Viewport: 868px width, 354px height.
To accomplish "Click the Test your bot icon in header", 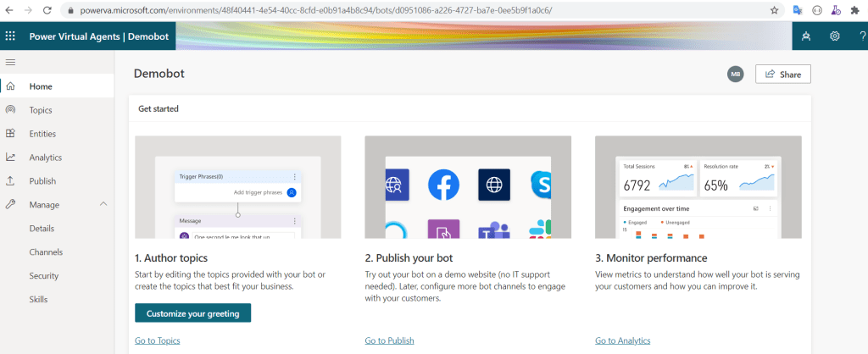I will point(806,36).
